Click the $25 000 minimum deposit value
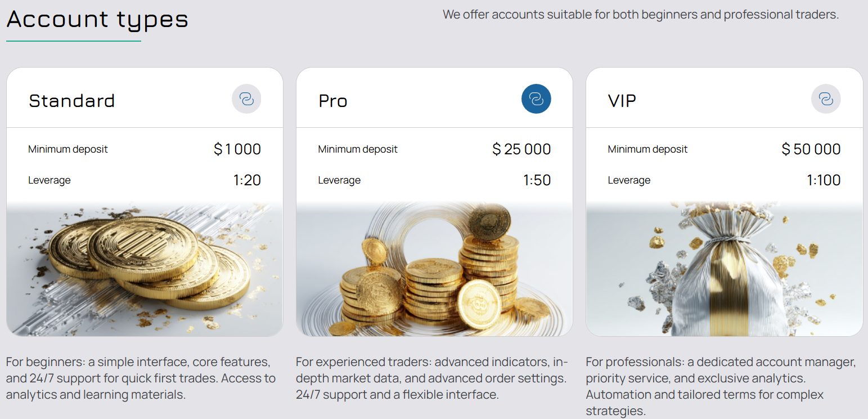Image resolution: width=868 pixels, height=419 pixels. pos(521,149)
